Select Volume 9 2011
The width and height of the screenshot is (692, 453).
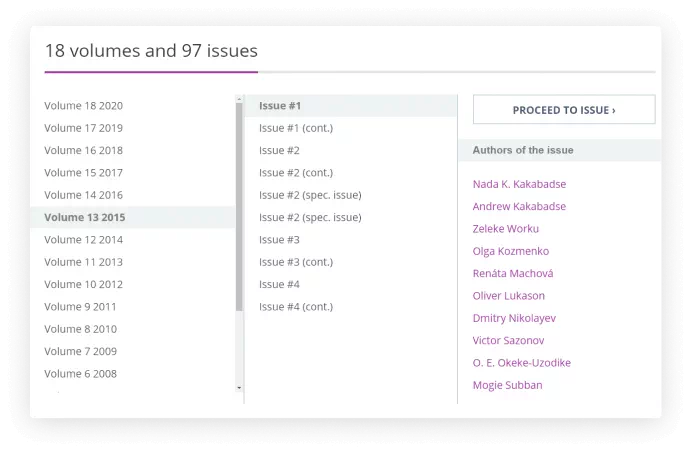click(x=81, y=307)
